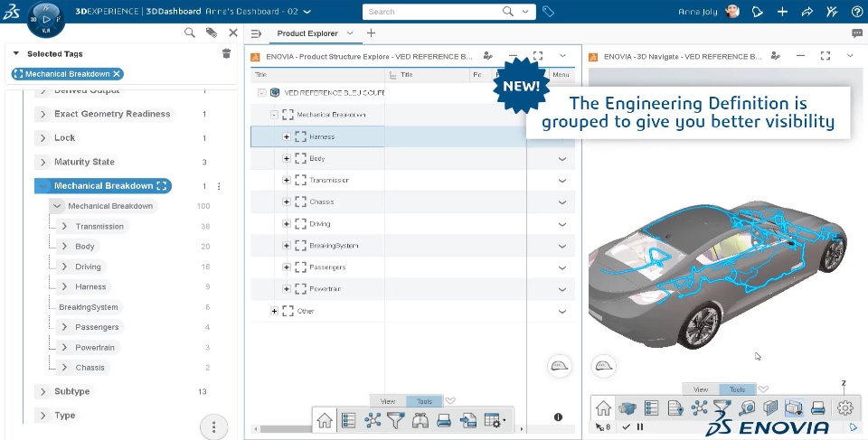Open the search options dropdown arrow
868x440 pixels.
tap(525, 12)
